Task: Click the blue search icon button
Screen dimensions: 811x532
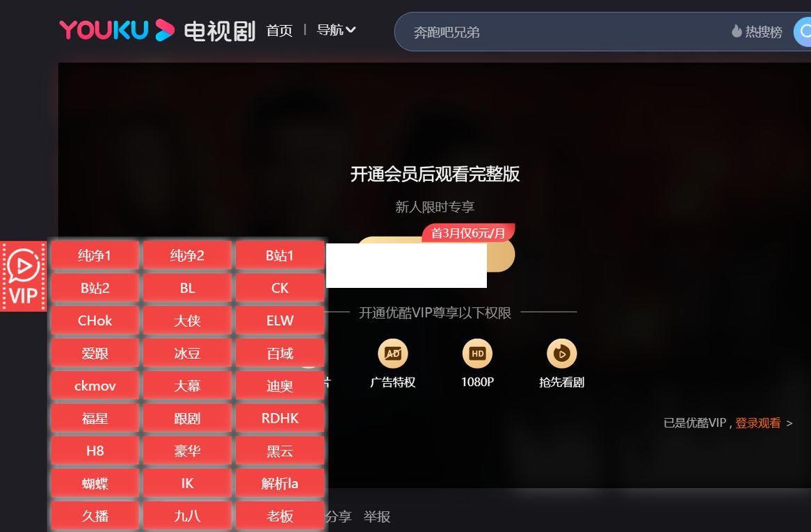Action: coord(803,31)
